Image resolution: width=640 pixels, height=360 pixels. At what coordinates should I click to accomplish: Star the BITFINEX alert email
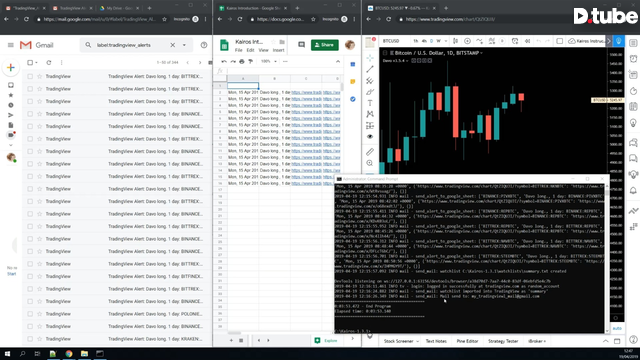(x=39, y=276)
